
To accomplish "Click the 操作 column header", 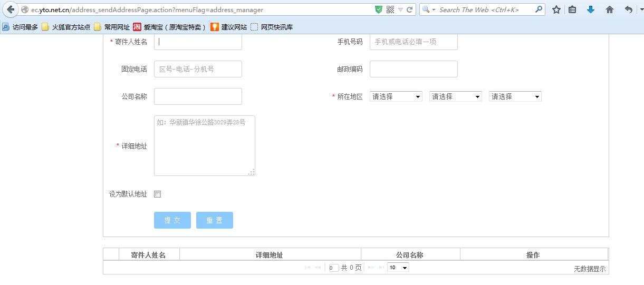I will pyautogui.click(x=534, y=255).
